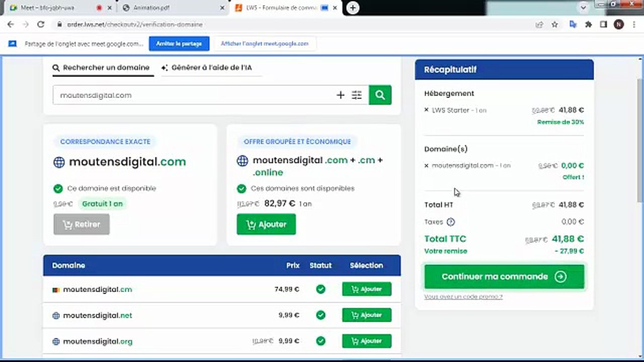644x362 pixels.
Task: Reload the page with refresh icon
Action: pyautogui.click(x=41, y=24)
